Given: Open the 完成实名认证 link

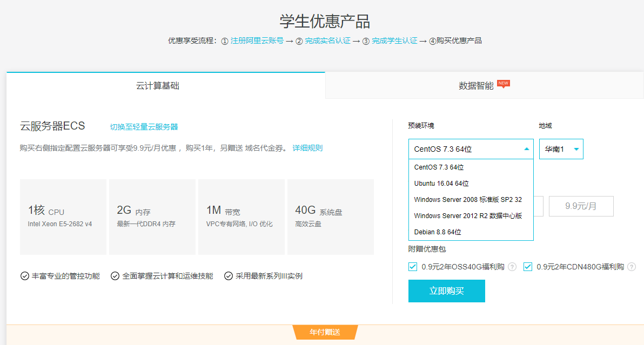Looking at the screenshot, I should 328,40.
